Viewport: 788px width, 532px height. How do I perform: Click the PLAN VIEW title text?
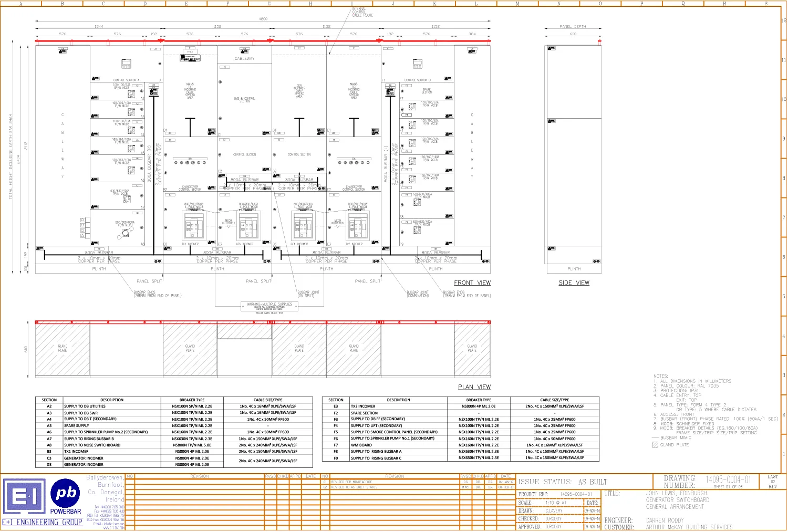click(x=474, y=387)
